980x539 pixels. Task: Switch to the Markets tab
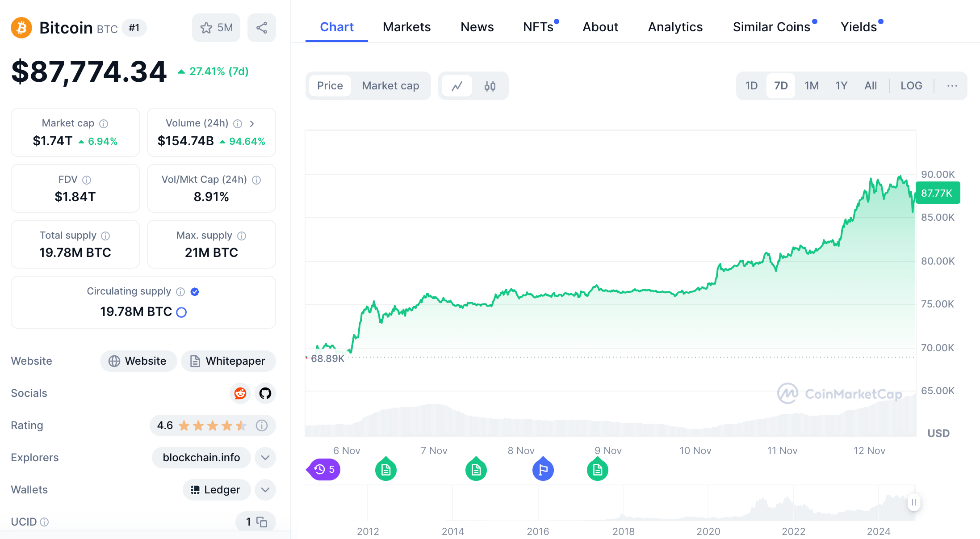(x=406, y=27)
